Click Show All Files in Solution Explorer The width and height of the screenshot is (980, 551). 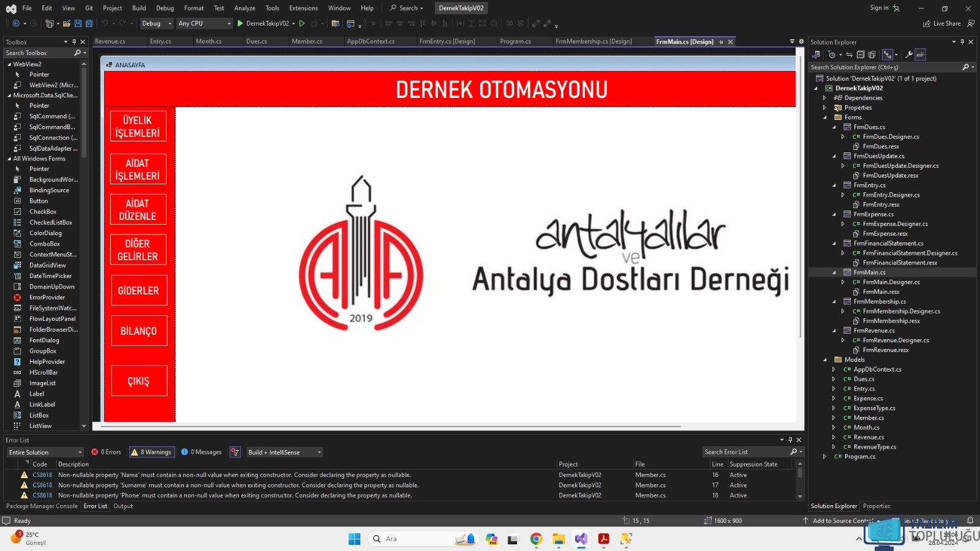pos(872,54)
